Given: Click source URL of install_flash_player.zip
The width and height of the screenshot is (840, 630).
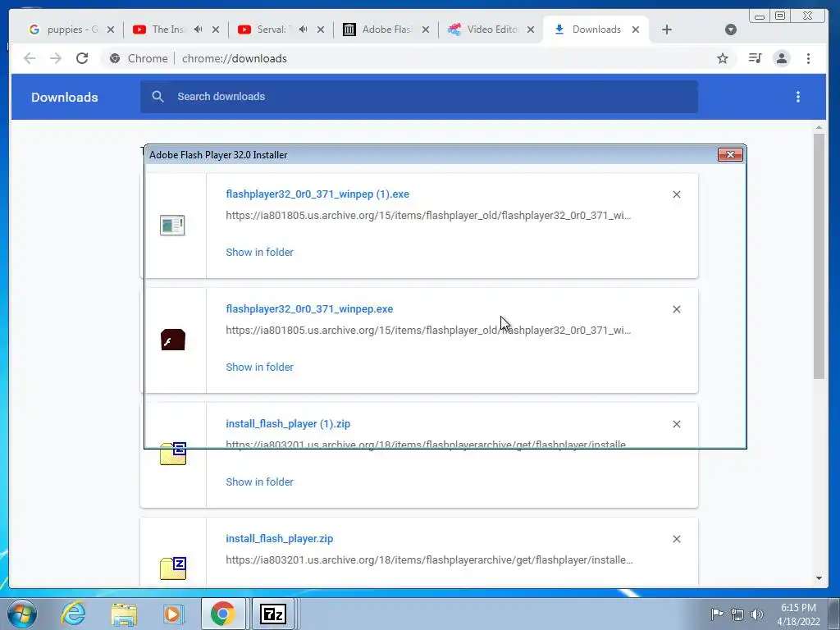Looking at the screenshot, I should coord(428,559).
